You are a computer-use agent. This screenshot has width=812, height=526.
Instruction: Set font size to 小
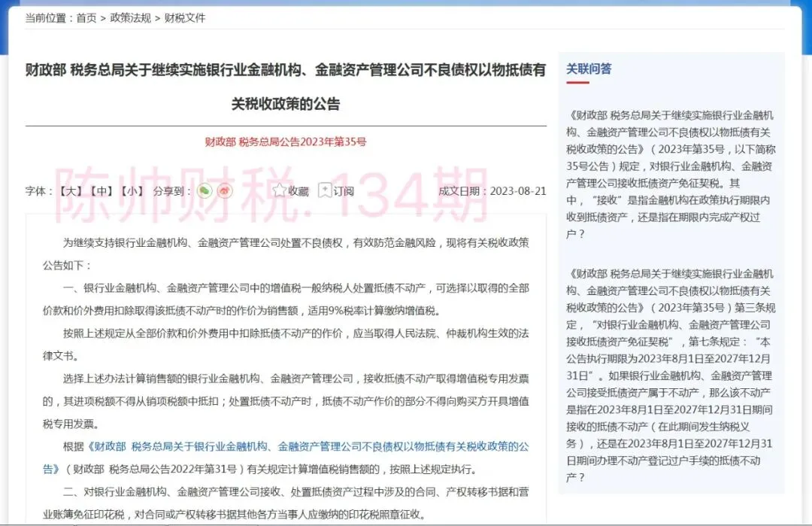tap(132, 191)
